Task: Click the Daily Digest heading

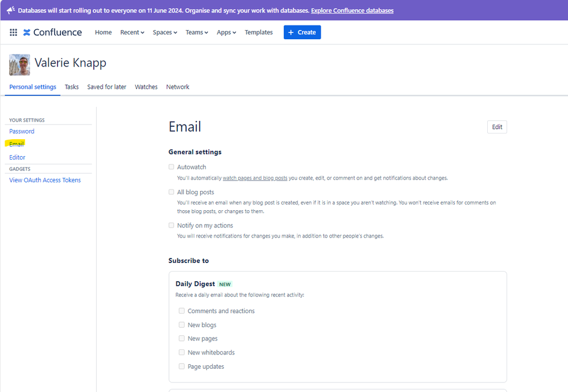Action: [195, 284]
